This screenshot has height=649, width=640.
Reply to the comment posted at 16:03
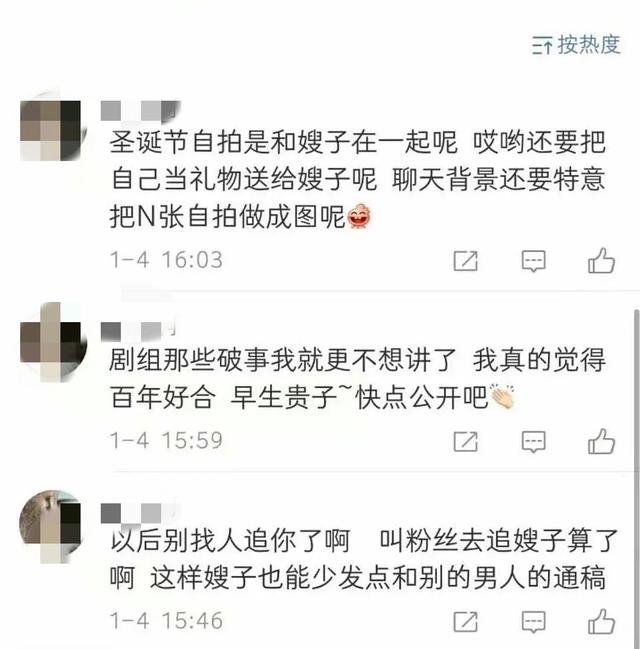[533, 261]
